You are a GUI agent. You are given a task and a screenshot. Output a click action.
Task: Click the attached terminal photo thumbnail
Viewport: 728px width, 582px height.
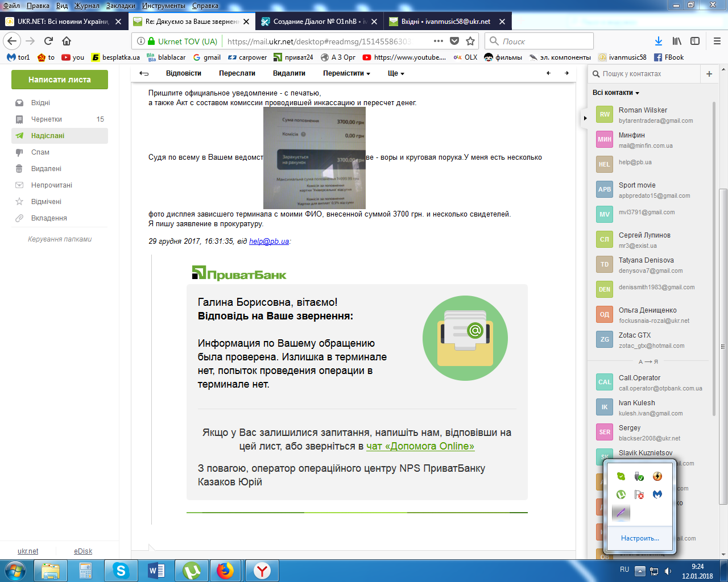(x=314, y=157)
